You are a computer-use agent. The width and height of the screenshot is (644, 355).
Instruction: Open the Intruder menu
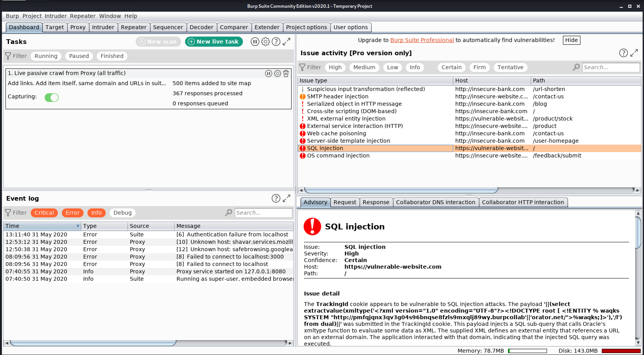tap(56, 16)
